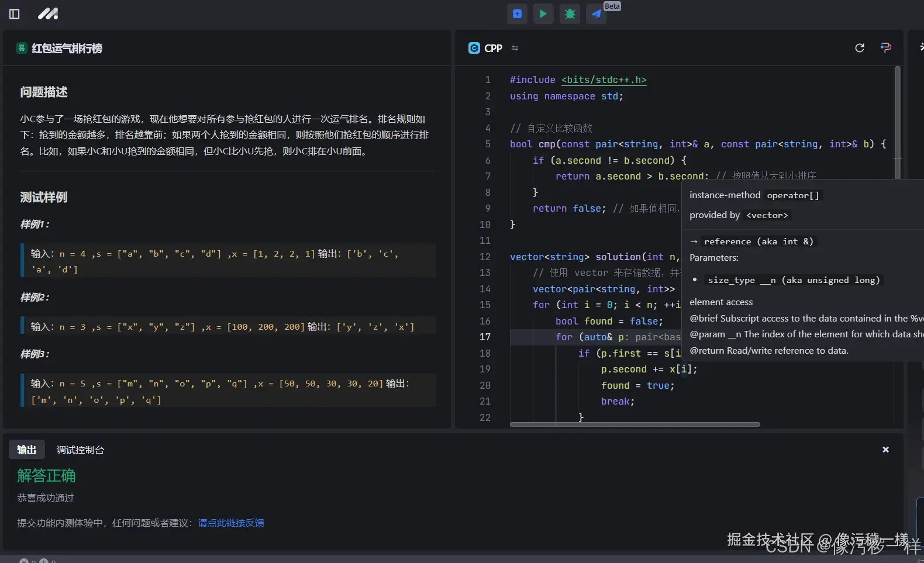Run code with the green play button
Image resolution: width=924 pixels, height=563 pixels.
tap(543, 14)
